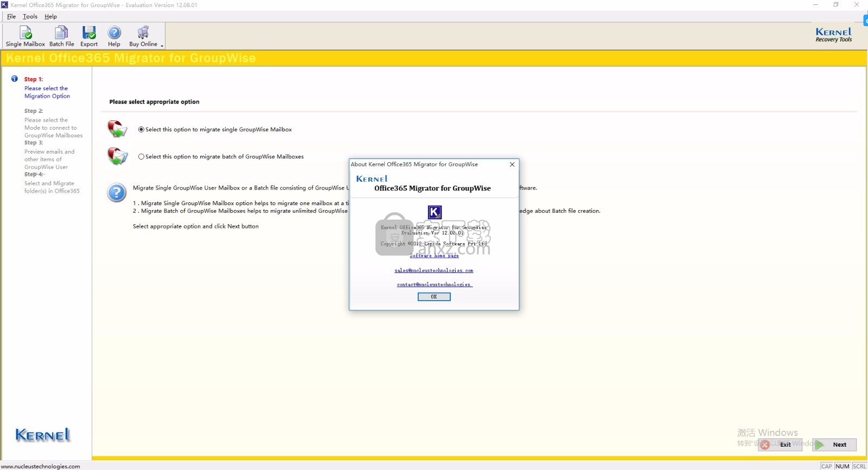Click the Kernel logo in About dialog
Viewport: 868px width, 470px height.
tap(372, 179)
